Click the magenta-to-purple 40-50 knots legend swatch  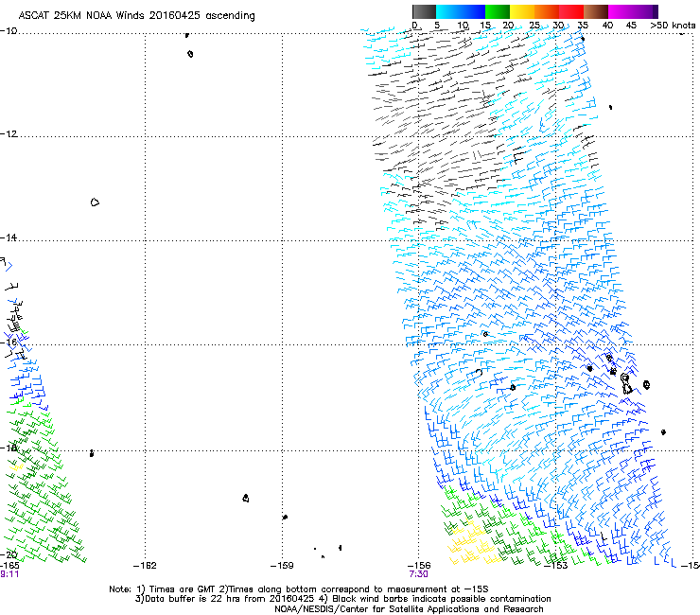tap(633, 11)
